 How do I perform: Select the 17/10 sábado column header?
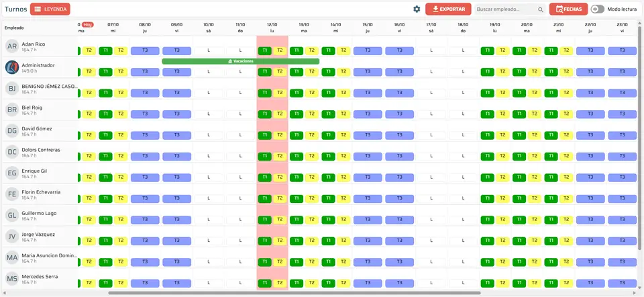pos(431,28)
